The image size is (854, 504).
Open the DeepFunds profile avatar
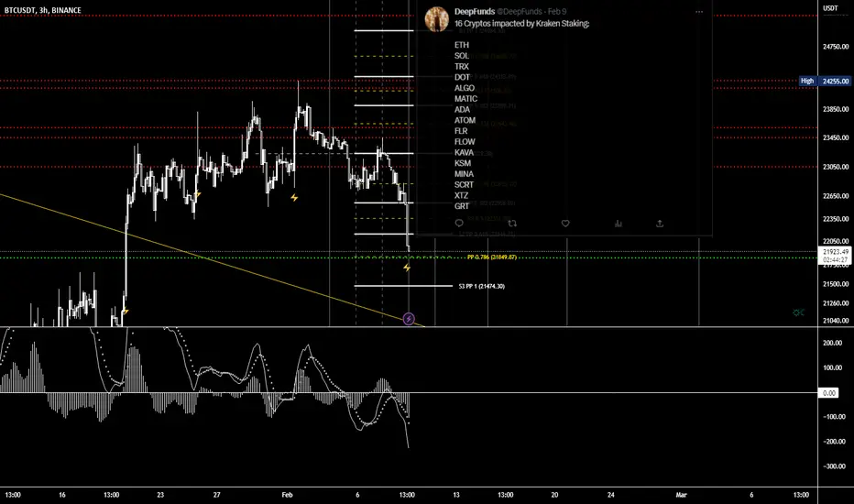click(x=437, y=19)
